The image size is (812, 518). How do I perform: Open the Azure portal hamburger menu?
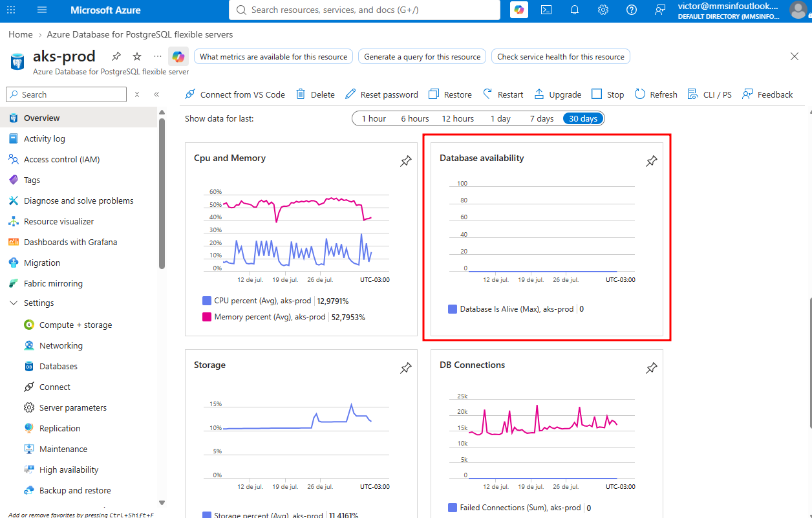pyautogui.click(x=42, y=10)
